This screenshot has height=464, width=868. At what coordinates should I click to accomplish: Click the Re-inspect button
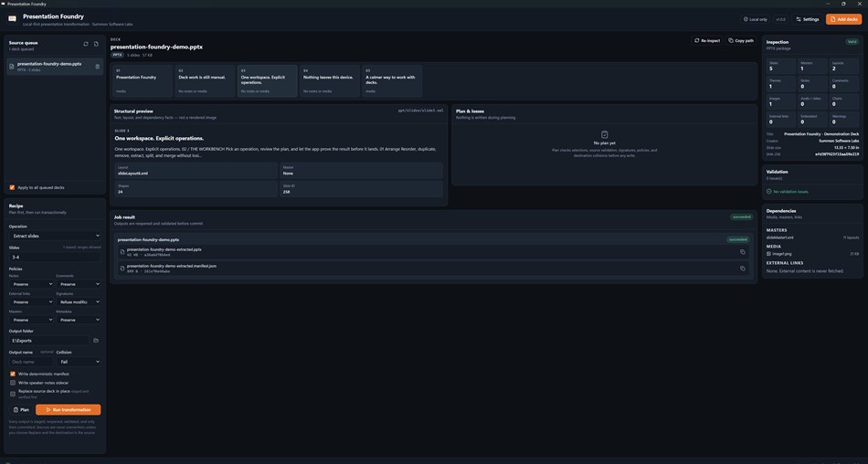[x=707, y=40]
